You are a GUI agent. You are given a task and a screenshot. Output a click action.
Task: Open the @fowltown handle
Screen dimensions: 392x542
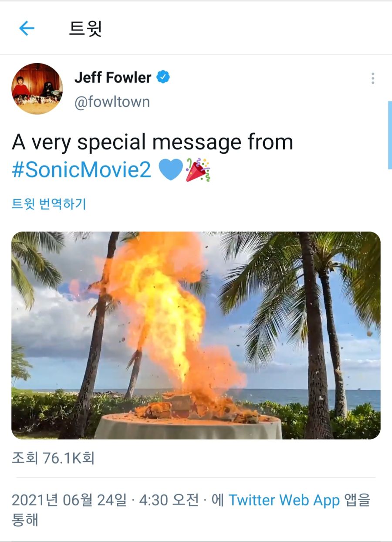(112, 102)
